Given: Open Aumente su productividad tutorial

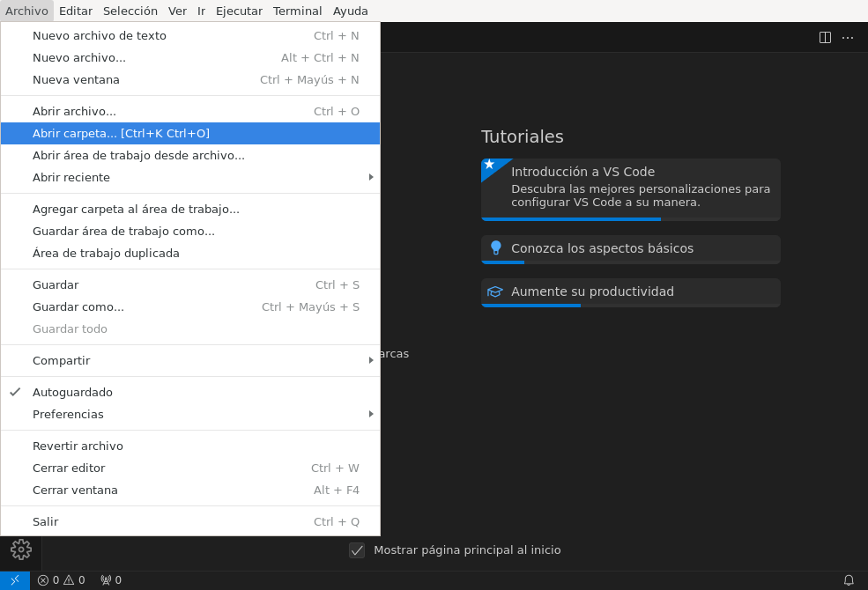Looking at the screenshot, I should (631, 292).
